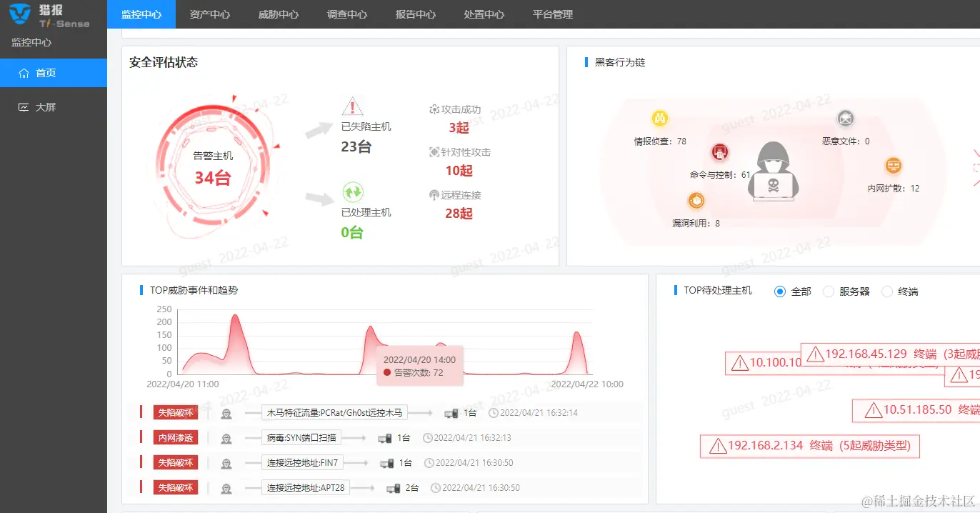Screen dimensions: 980x513
Task: Click the 远程连接 icon
Action: pyautogui.click(x=434, y=195)
